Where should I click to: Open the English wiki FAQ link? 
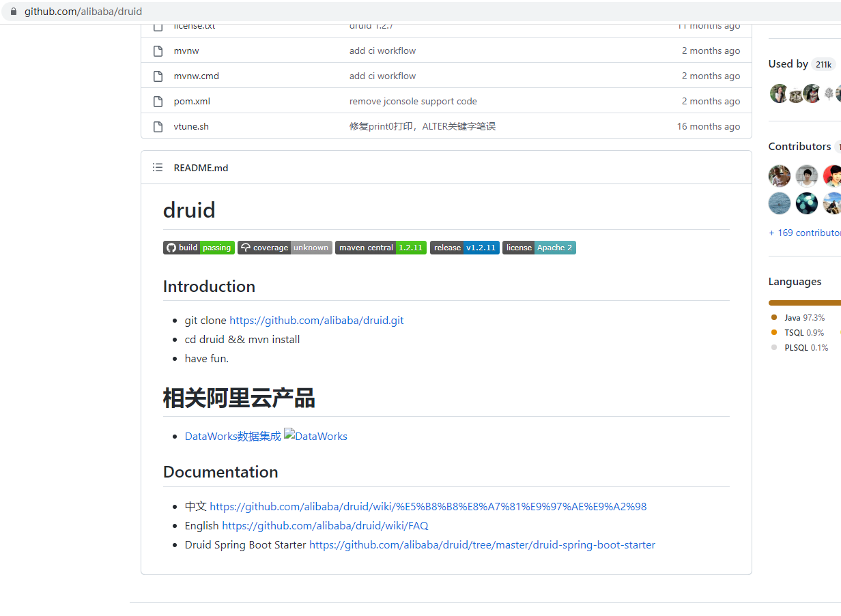(325, 526)
